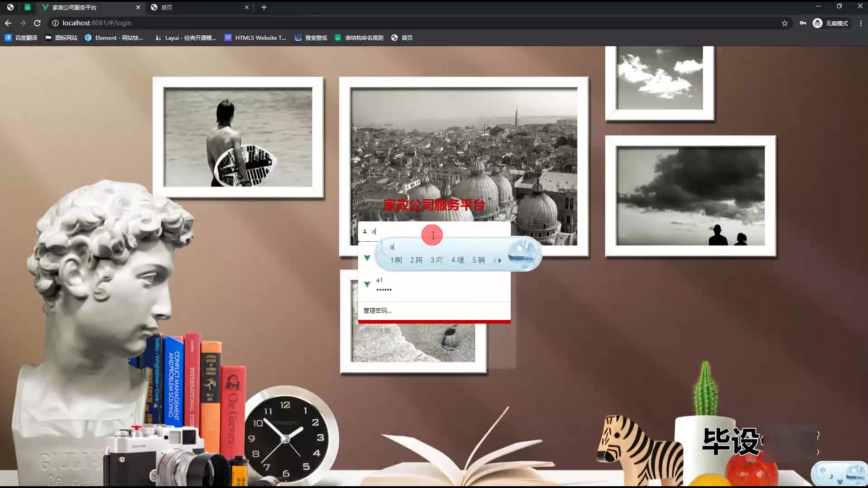Choose IME candidate 5.锕
The width and height of the screenshot is (868, 488).
tap(478, 260)
